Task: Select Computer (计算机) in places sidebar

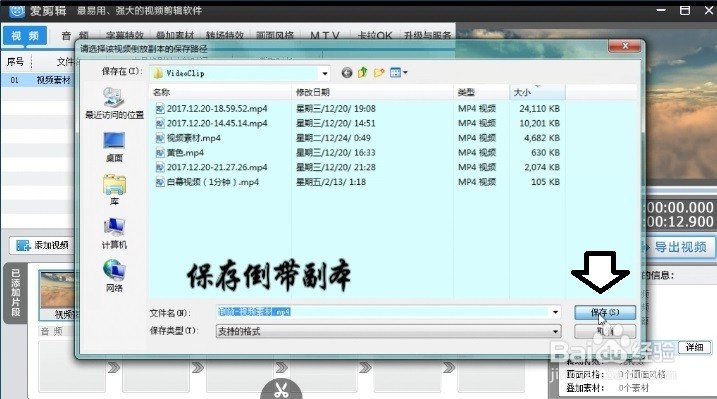Action: (x=114, y=233)
